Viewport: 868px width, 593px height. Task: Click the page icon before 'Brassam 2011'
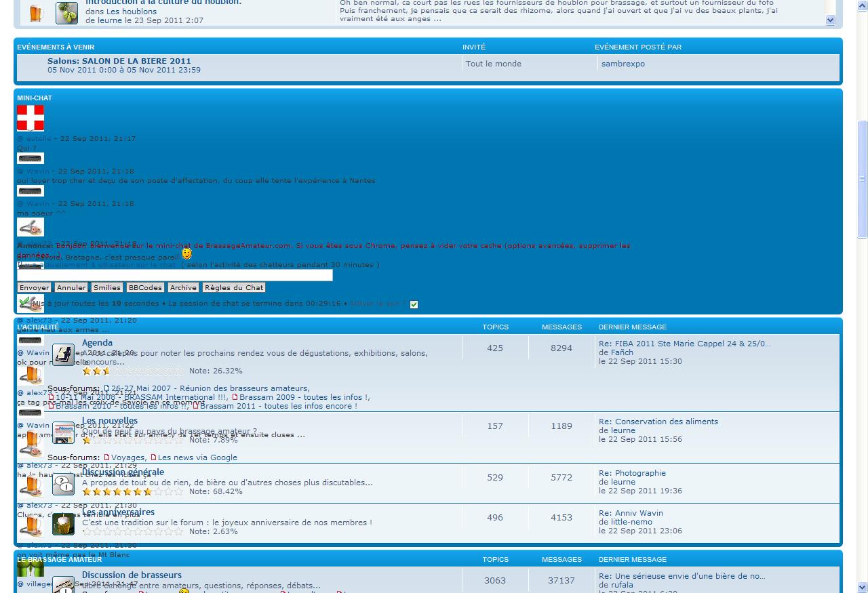196,406
